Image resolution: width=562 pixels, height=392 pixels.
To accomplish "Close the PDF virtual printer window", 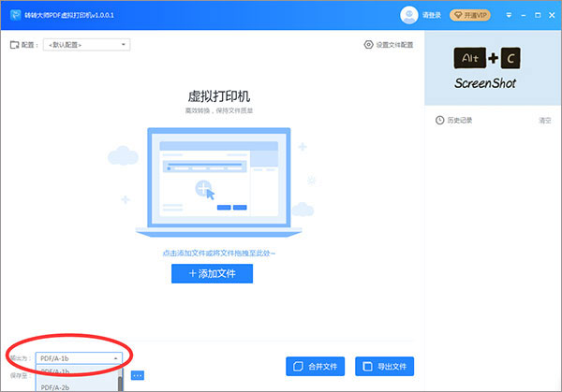I will 552,15.
